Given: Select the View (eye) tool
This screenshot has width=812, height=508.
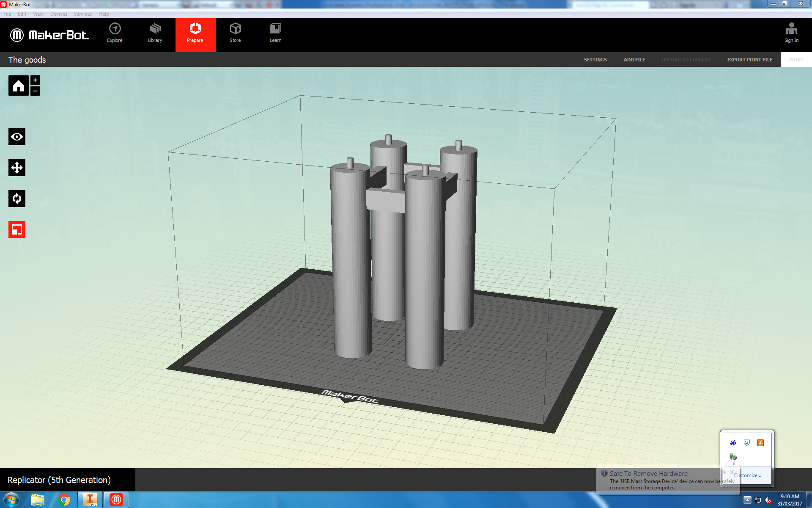Looking at the screenshot, I should (x=17, y=137).
